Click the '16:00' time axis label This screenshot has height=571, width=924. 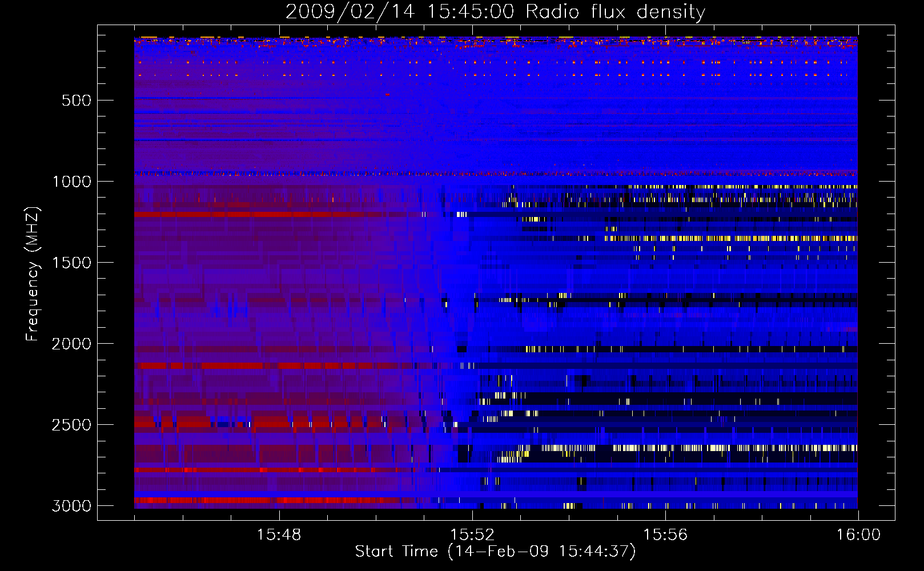pos(858,535)
